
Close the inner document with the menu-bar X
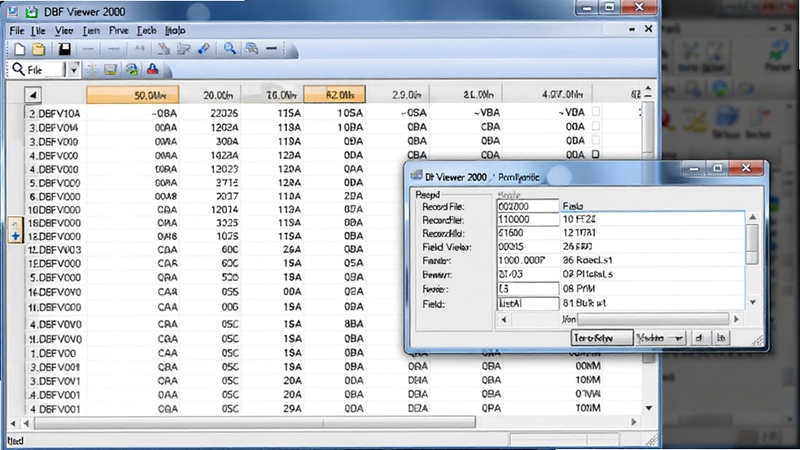pos(648,29)
